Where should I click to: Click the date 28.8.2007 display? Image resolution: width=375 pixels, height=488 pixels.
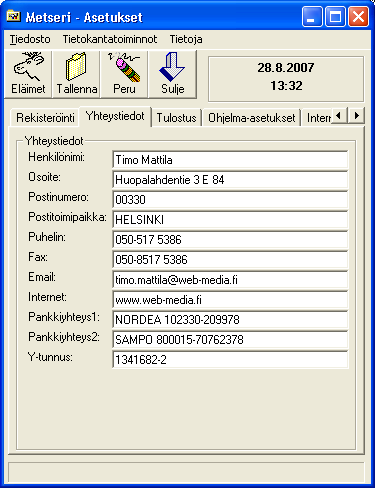286,68
